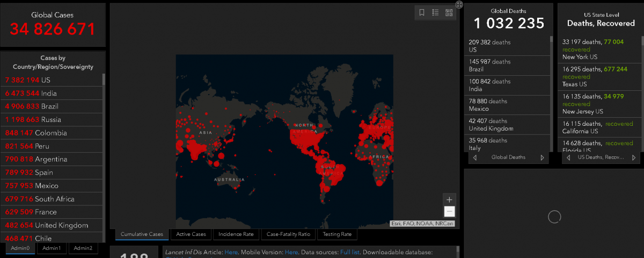Go to previous panel before Global Deaths
The width and height of the screenshot is (644, 258).
coord(474,157)
